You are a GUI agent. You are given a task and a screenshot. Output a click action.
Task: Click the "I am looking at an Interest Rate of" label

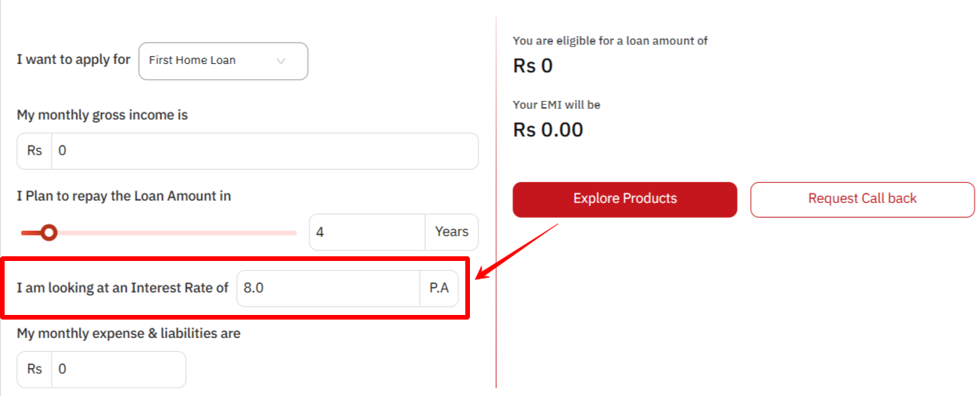tap(123, 288)
